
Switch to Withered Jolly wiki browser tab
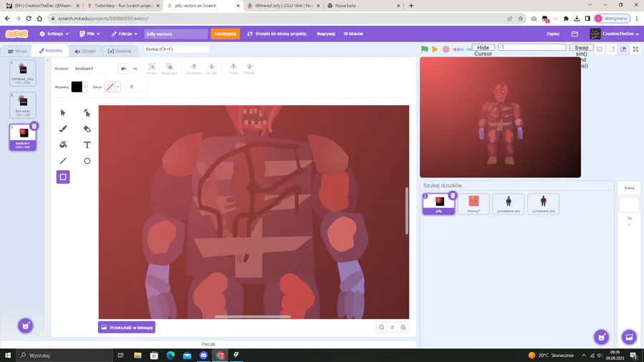point(284,6)
